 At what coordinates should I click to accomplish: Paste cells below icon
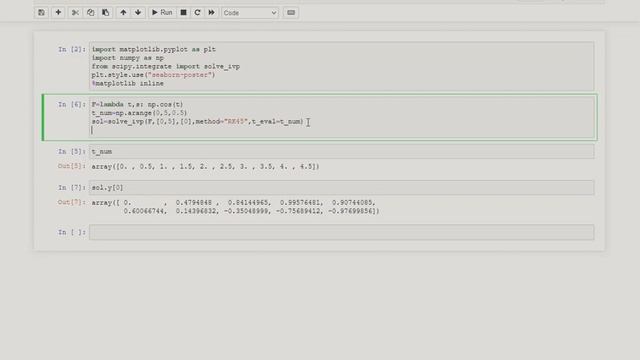click(x=106, y=13)
